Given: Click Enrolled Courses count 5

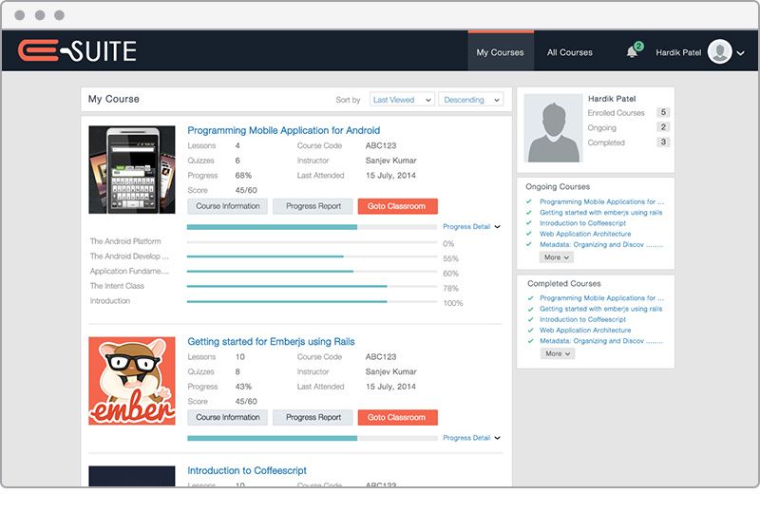Looking at the screenshot, I should pos(663,112).
